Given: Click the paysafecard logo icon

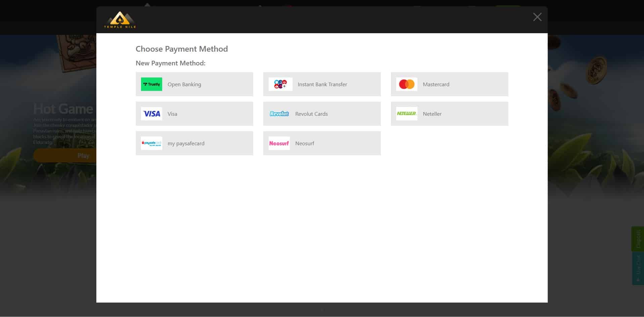Looking at the screenshot, I should point(151,143).
